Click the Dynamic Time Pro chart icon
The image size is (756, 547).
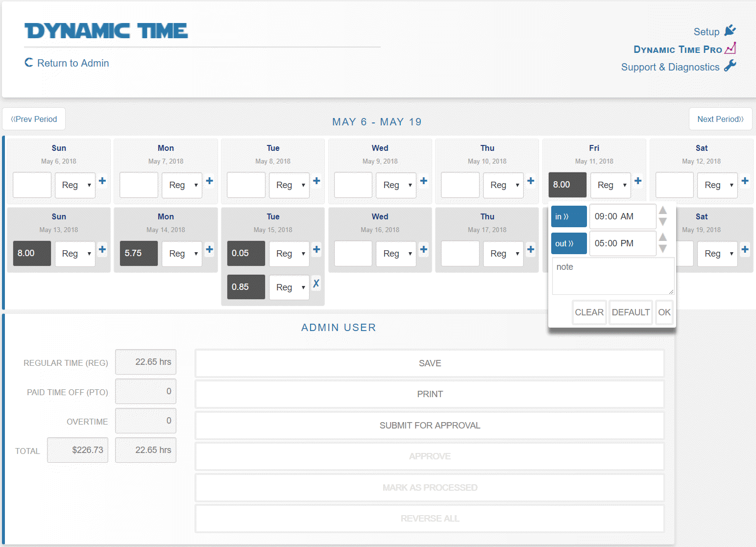coord(731,48)
